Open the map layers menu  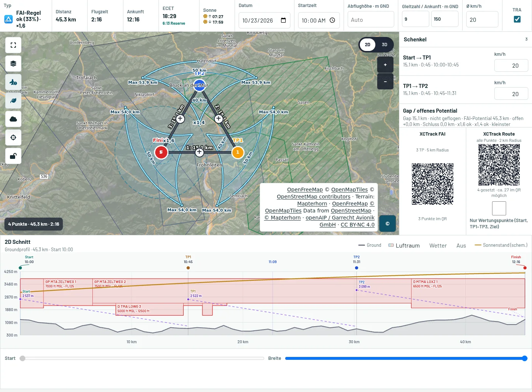click(x=13, y=64)
